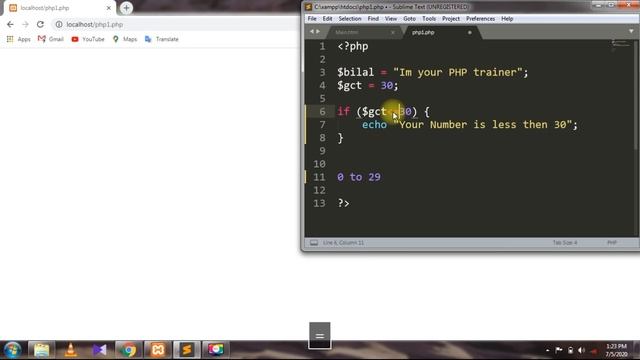Open the Preferences menu
Image resolution: width=640 pixels, height=360 pixels.
click(480, 19)
